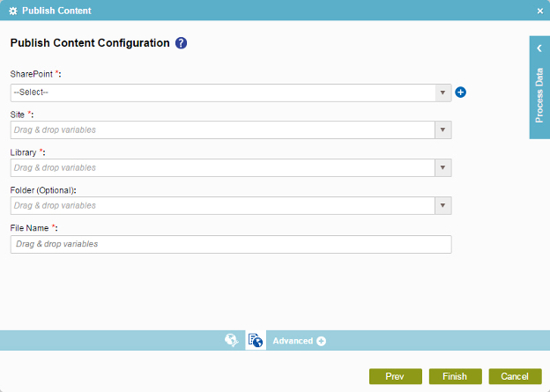Viewport: 550px width, 392px height.
Task: Select the publish content configuration tab icon
Action: click(x=256, y=340)
